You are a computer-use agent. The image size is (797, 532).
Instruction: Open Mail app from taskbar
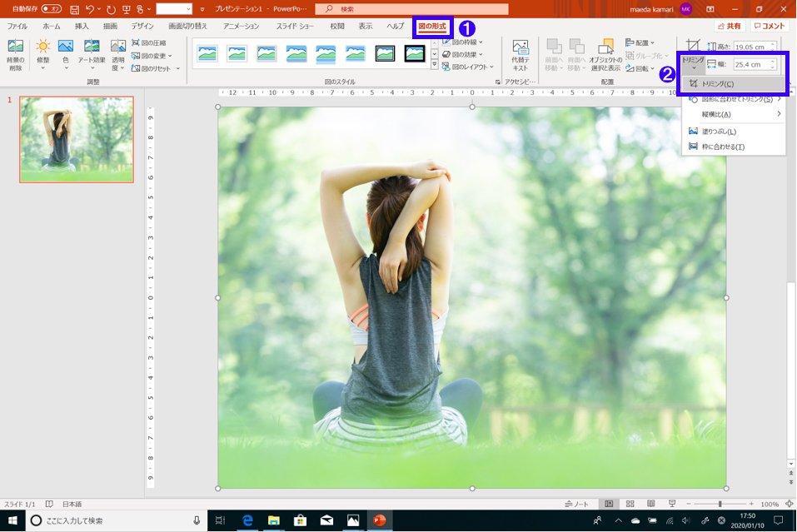pyautogui.click(x=326, y=520)
